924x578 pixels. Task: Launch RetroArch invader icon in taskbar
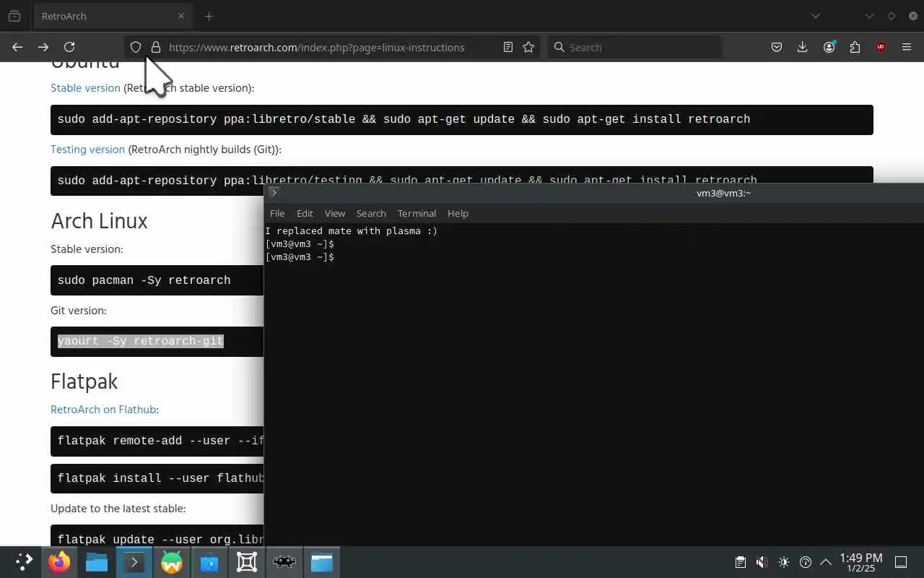pyautogui.click(x=284, y=562)
